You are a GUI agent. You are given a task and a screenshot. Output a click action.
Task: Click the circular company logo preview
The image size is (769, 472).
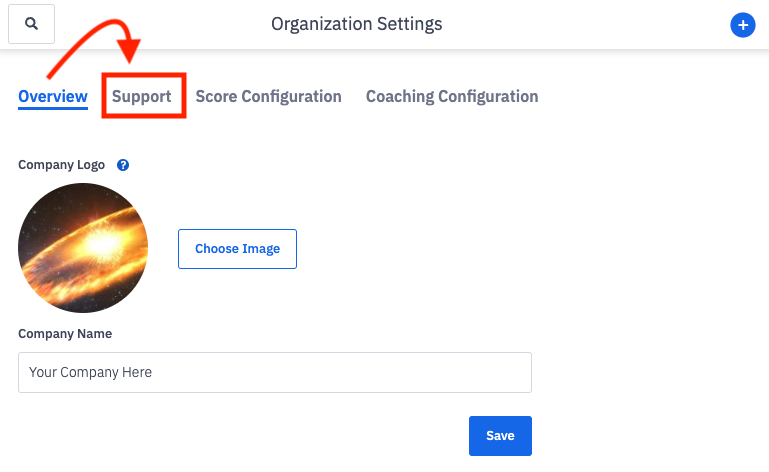coord(83,249)
